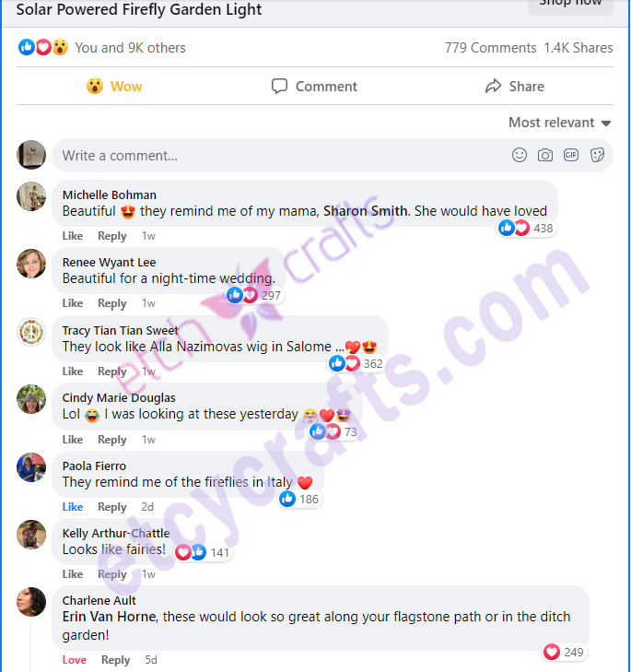Share the post via Share button
Screen dimensions: 631x672
pos(515,86)
